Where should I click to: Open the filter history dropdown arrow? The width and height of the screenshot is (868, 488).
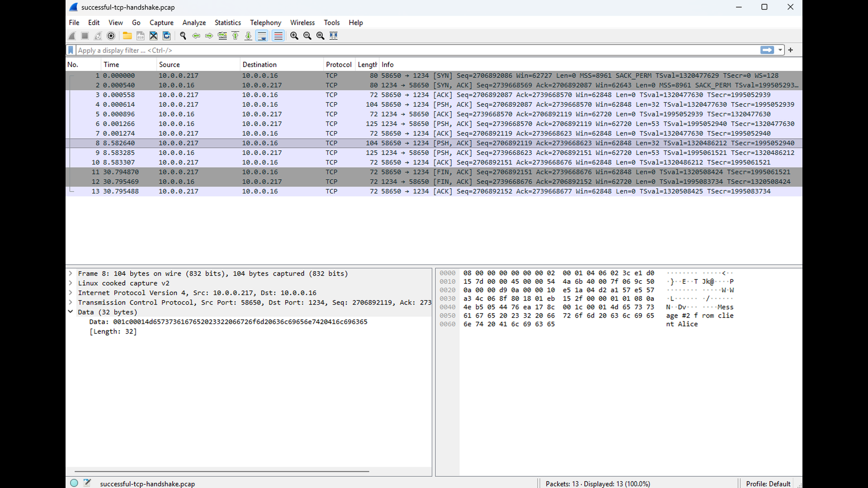[780, 50]
